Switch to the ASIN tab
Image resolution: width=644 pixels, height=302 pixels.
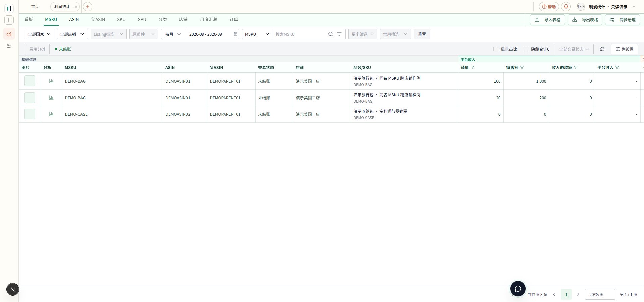(74, 19)
